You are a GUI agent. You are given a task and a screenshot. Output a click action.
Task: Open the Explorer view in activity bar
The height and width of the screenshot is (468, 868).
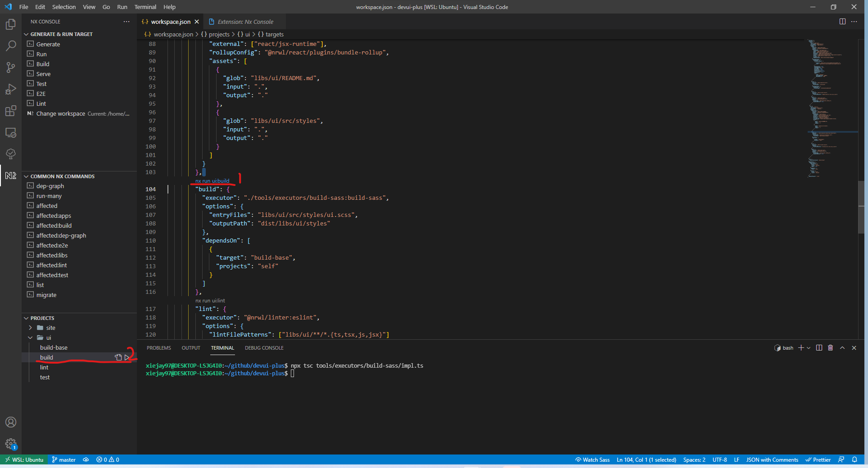click(11, 24)
